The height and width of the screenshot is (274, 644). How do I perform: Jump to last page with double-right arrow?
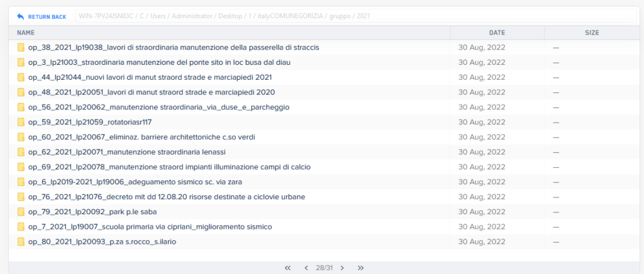tap(361, 268)
